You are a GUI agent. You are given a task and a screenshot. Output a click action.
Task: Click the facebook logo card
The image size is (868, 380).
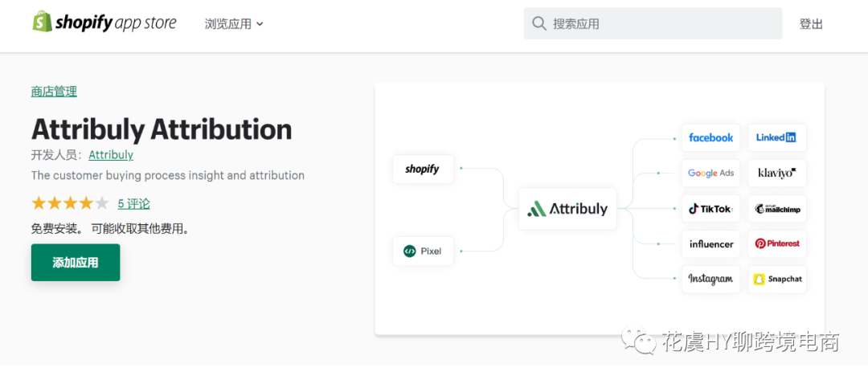click(710, 137)
